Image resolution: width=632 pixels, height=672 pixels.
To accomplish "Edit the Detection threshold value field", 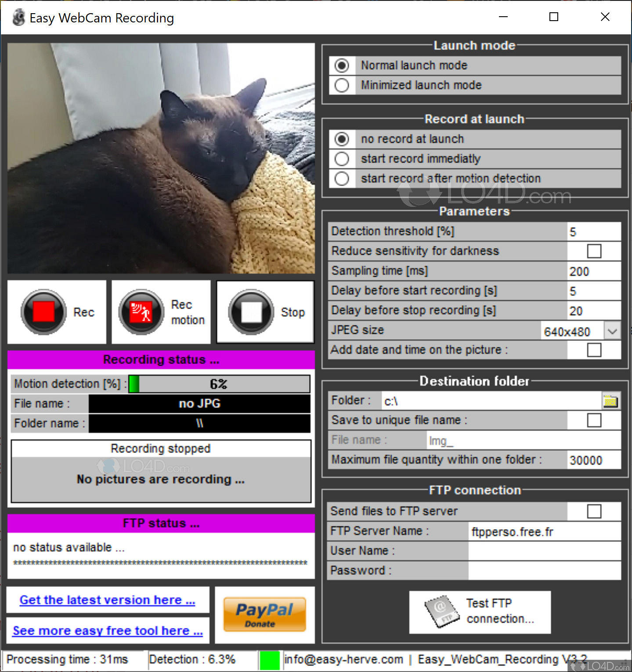I will point(594,231).
